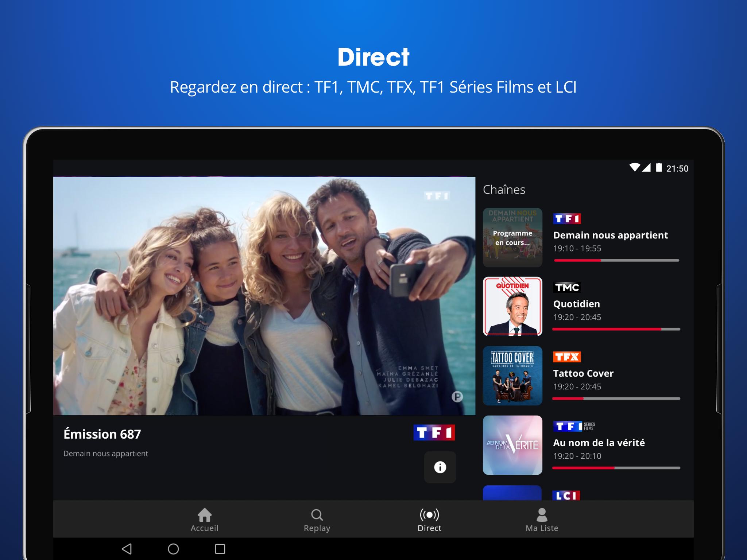Click the 19:10 - 19:55 time slot
The width and height of the screenshot is (747, 560).
(577, 248)
